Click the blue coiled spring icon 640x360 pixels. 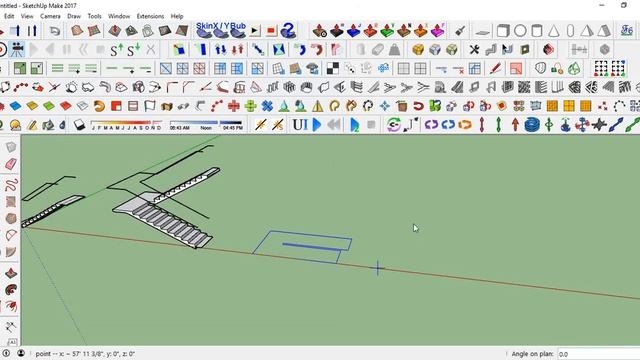point(532,125)
